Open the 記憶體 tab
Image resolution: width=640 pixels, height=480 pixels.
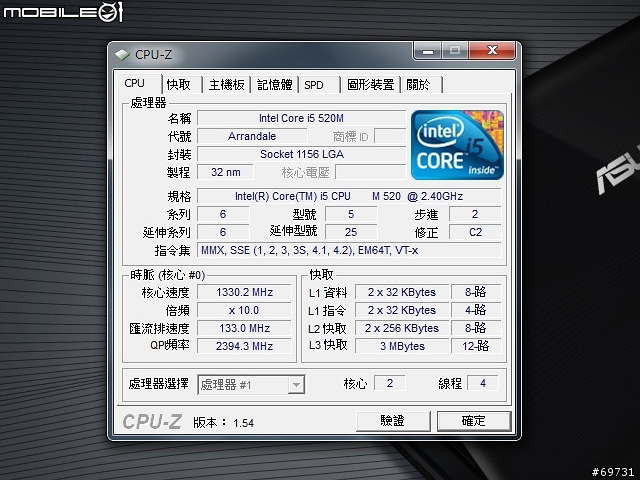275,84
